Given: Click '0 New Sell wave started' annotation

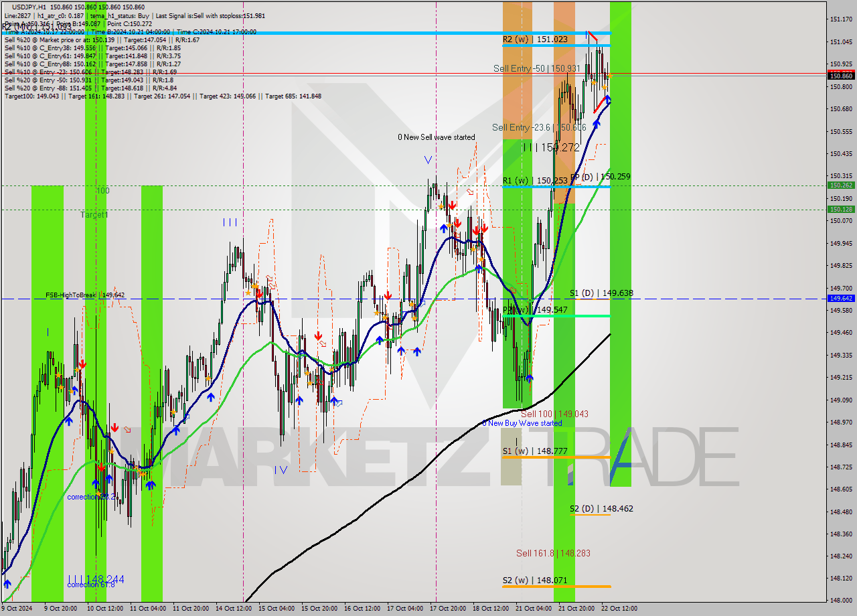Looking at the screenshot, I should point(437,137).
